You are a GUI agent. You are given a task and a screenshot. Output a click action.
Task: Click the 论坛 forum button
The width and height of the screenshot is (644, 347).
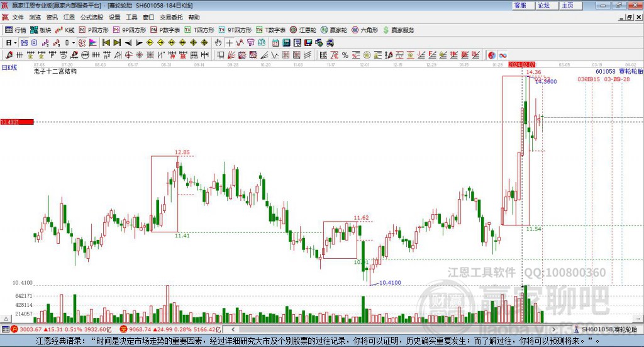[547, 5]
